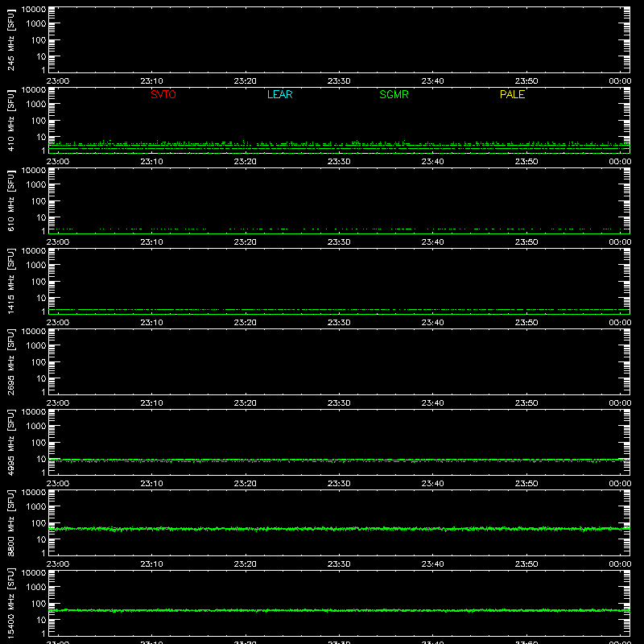Select the 245 MHz [SFU] axis title
Viewport: 644px width, 644px height.
11,40
